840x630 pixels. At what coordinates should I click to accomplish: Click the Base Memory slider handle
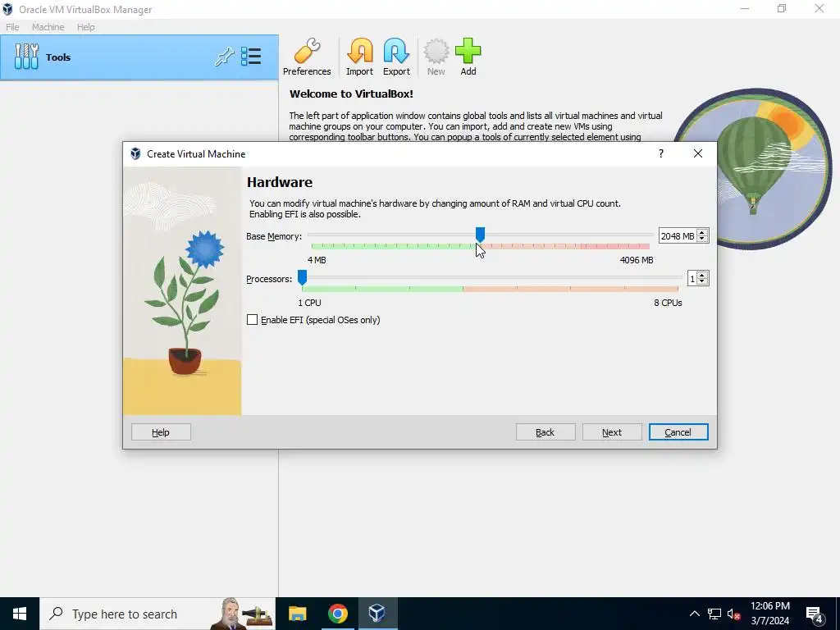coord(480,234)
